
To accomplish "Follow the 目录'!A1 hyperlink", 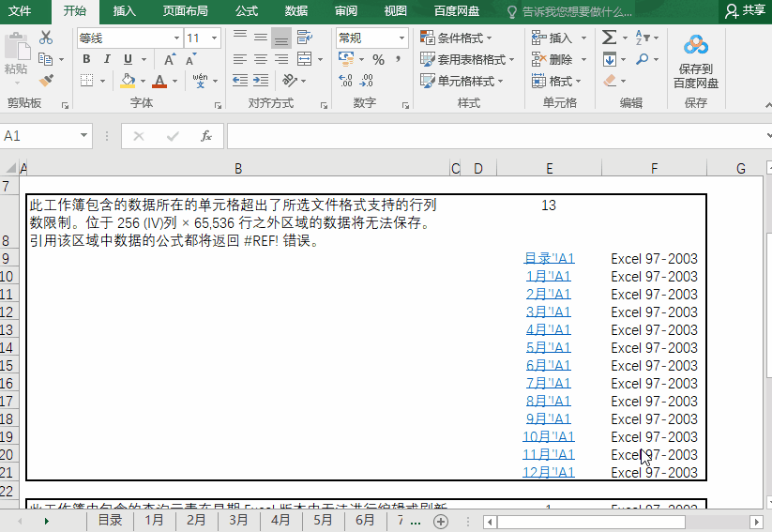I will click(x=549, y=258).
